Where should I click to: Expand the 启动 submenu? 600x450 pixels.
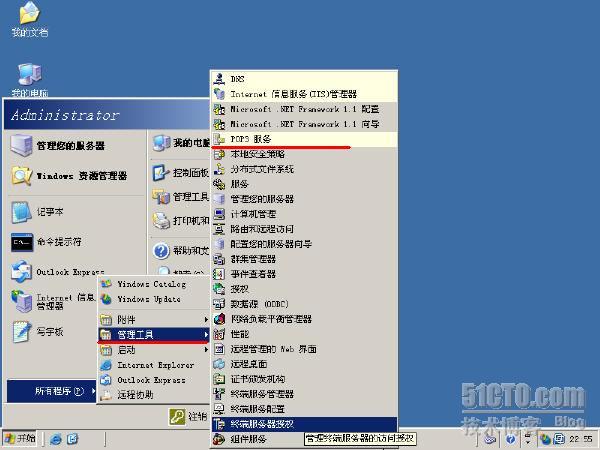pyautogui.click(x=154, y=350)
